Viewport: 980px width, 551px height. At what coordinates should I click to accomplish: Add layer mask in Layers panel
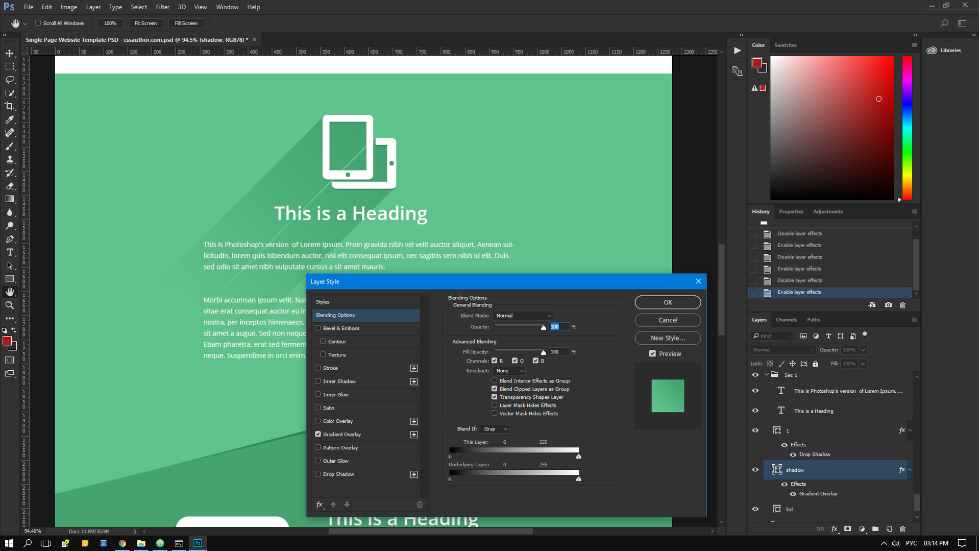[x=848, y=529]
